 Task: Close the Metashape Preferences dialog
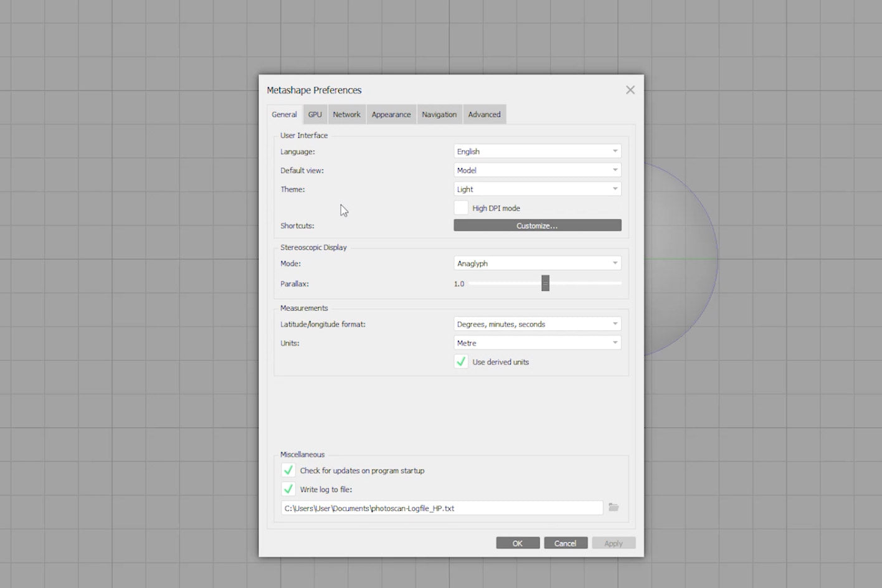(630, 90)
